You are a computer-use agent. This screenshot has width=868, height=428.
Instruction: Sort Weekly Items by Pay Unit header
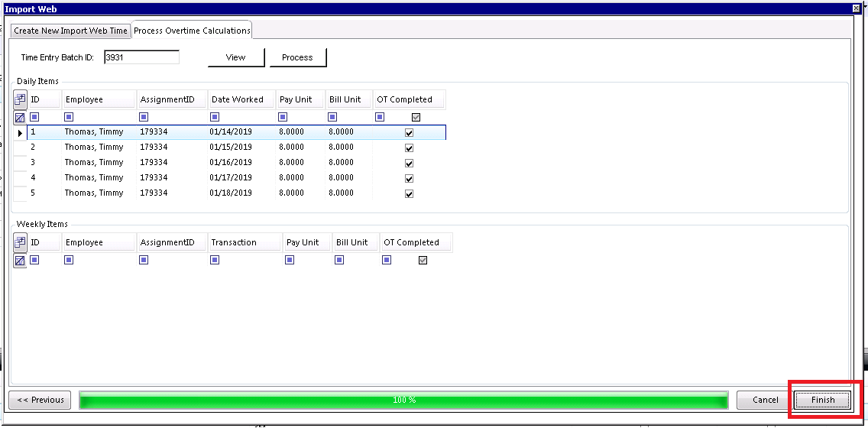pyautogui.click(x=307, y=242)
